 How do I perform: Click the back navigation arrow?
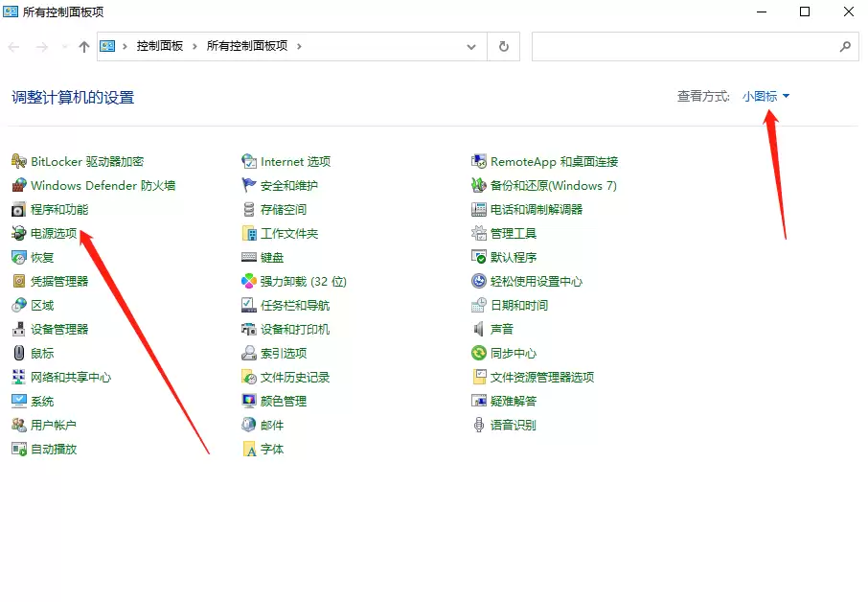pos(14,46)
